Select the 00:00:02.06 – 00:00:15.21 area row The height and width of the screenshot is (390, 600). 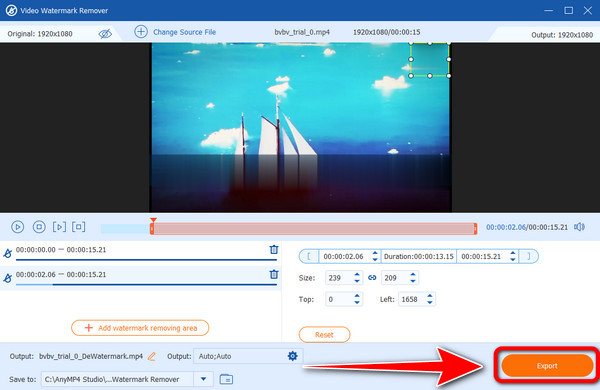[x=140, y=278]
